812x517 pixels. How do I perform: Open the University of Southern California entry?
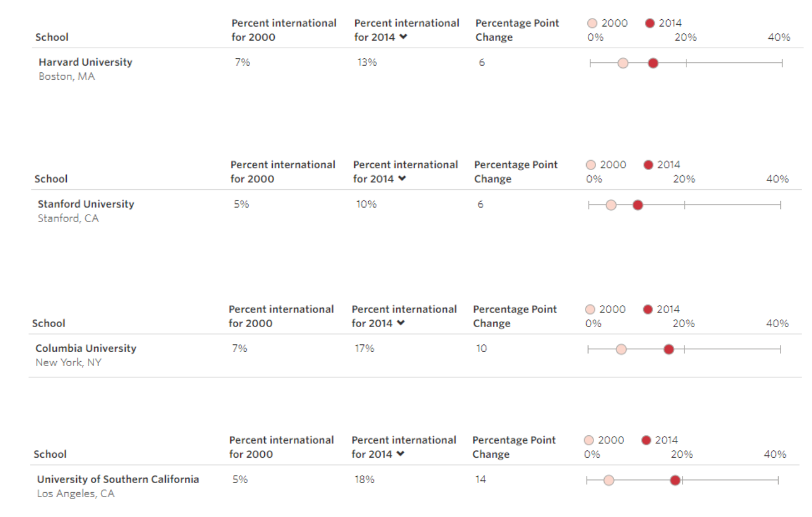tap(118, 479)
